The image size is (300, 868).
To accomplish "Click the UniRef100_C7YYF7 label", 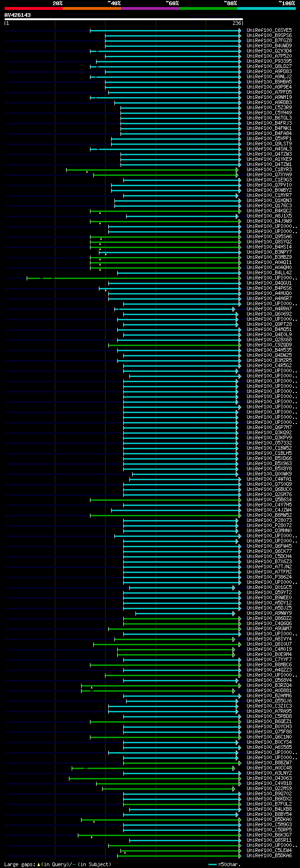I will point(269,660).
